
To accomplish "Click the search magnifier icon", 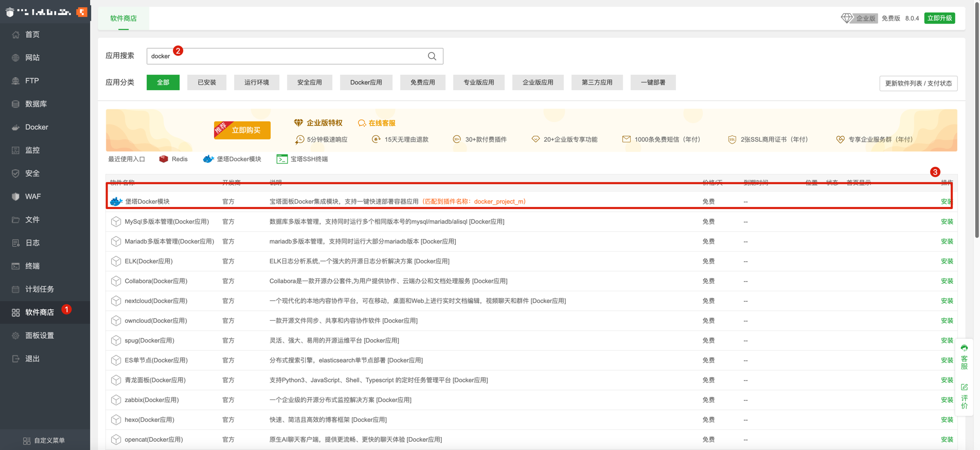I will coord(432,56).
